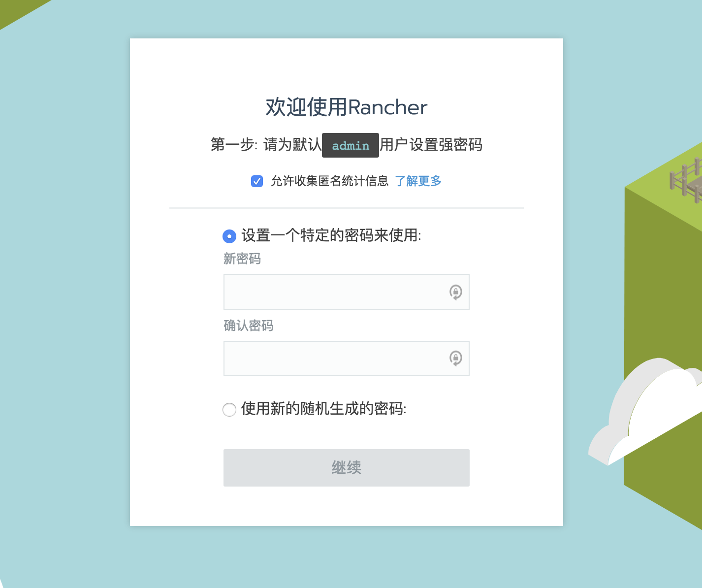The image size is (702, 588).
Task: Click the wooden fence illustration
Action: pos(687,180)
